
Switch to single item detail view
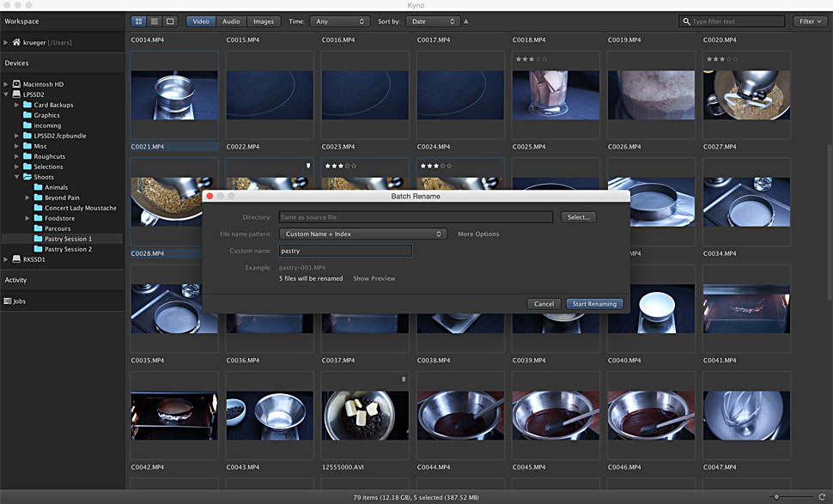point(170,21)
